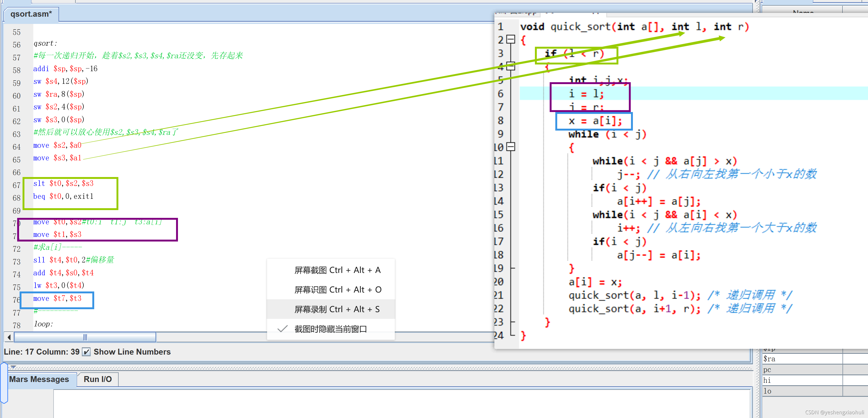Click the 'a[i] = x;' statement
Screen dimensions: 868x418
[595, 282]
